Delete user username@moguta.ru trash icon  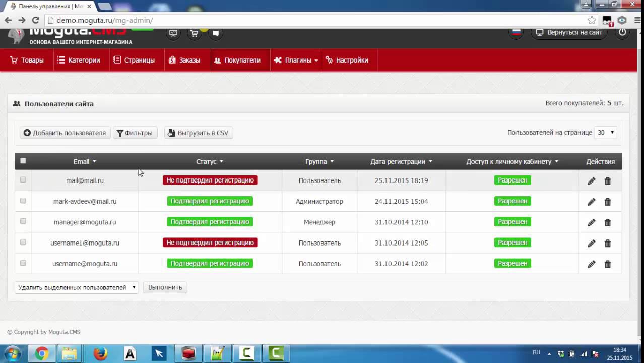(x=608, y=264)
